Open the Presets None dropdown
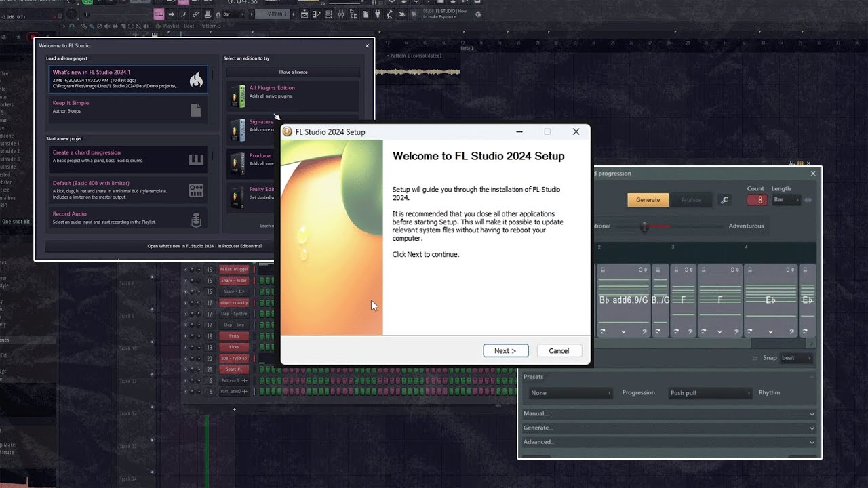This screenshot has width=868, height=488. pyautogui.click(x=571, y=393)
